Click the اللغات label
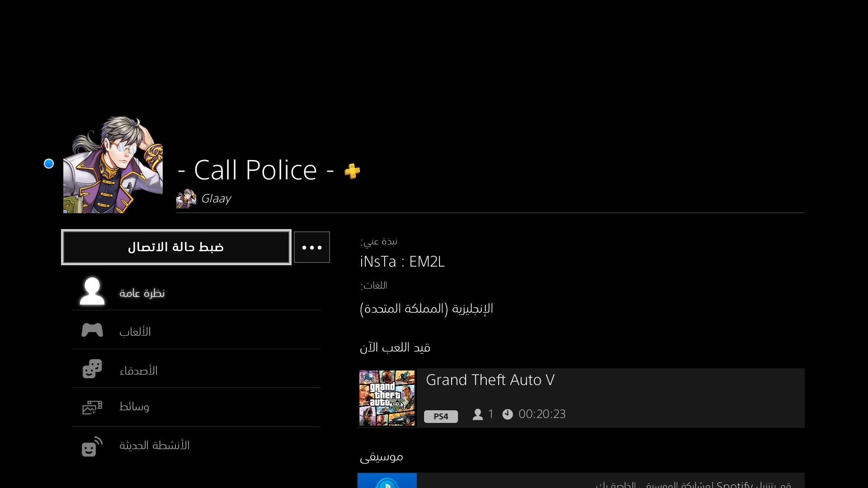This screenshot has width=868, height=488. click(373, 286)
